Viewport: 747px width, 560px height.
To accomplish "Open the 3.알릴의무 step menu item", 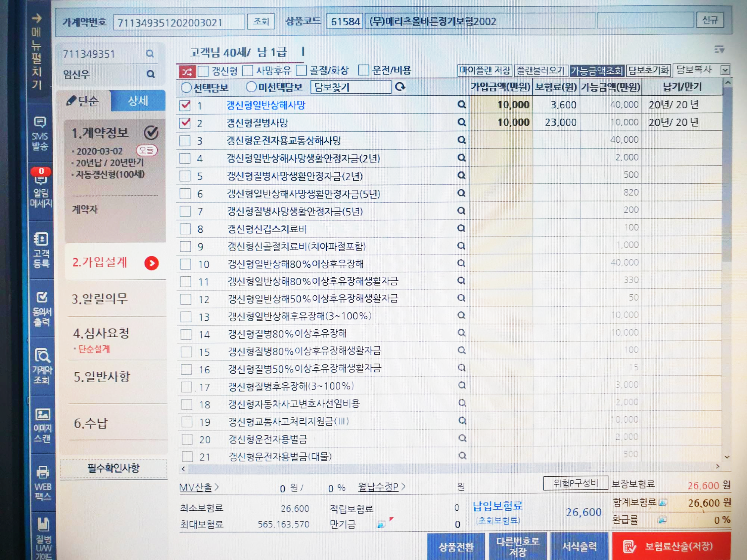I will coord(100,299).
